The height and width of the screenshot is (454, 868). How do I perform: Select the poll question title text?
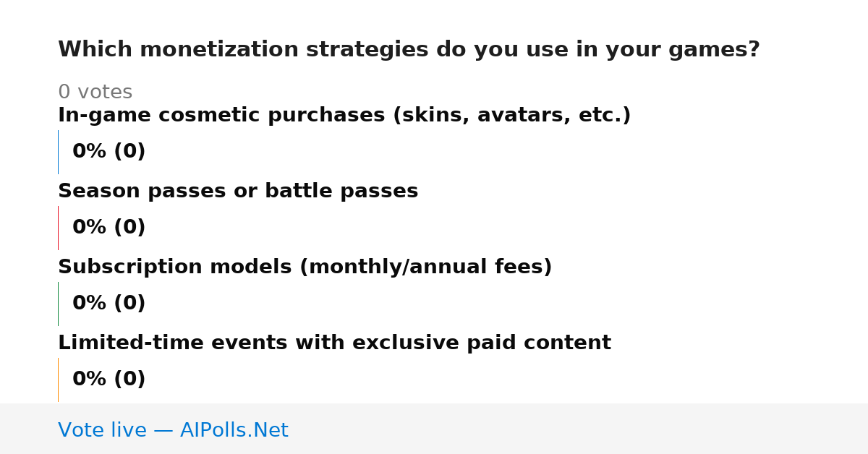(409, 50)
